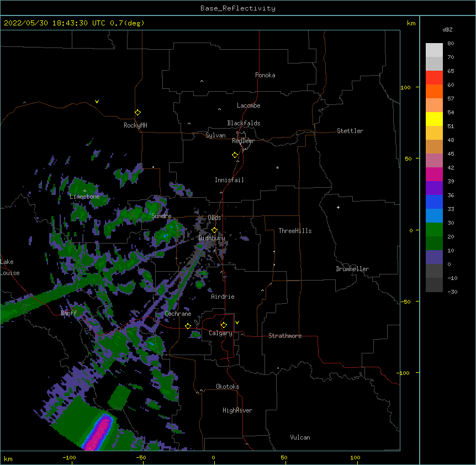
Task: Click the HighRiver label
Action: tap(237, 410)
